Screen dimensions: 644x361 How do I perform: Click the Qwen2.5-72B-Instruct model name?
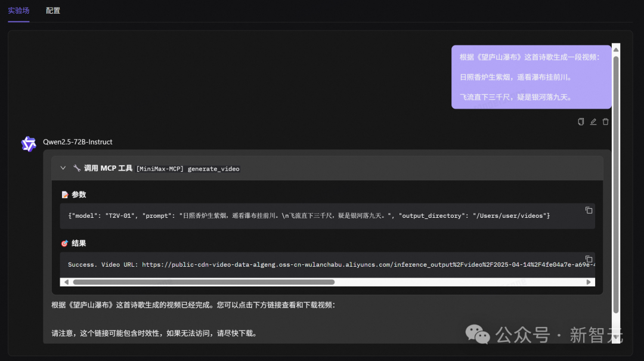[78, 142]
